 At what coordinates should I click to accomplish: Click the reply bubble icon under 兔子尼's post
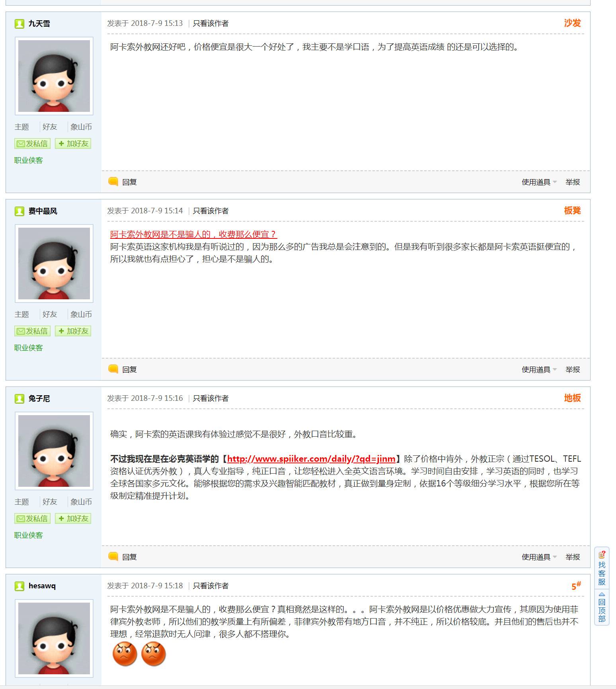[x=113, y=557]
